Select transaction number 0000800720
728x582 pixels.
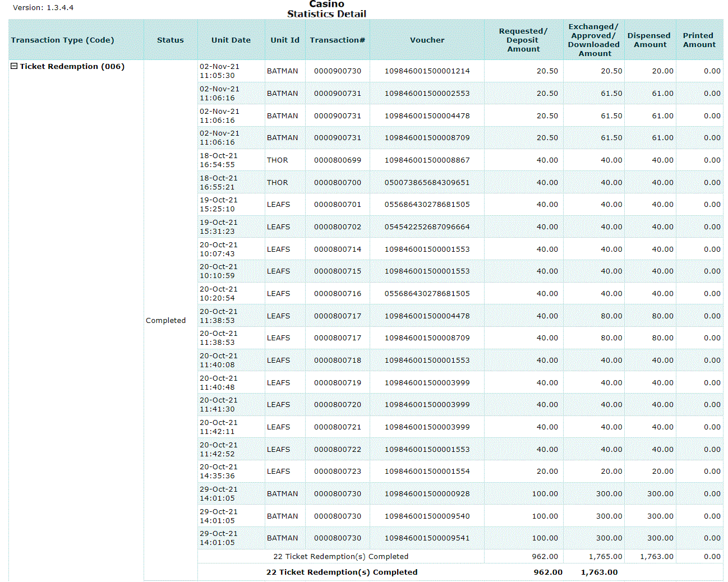tap(338, 405)
